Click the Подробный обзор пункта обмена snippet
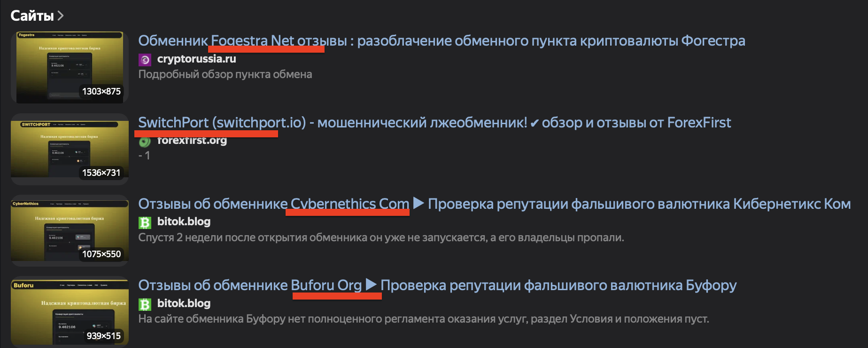868x348 pixels. point(225,74)
